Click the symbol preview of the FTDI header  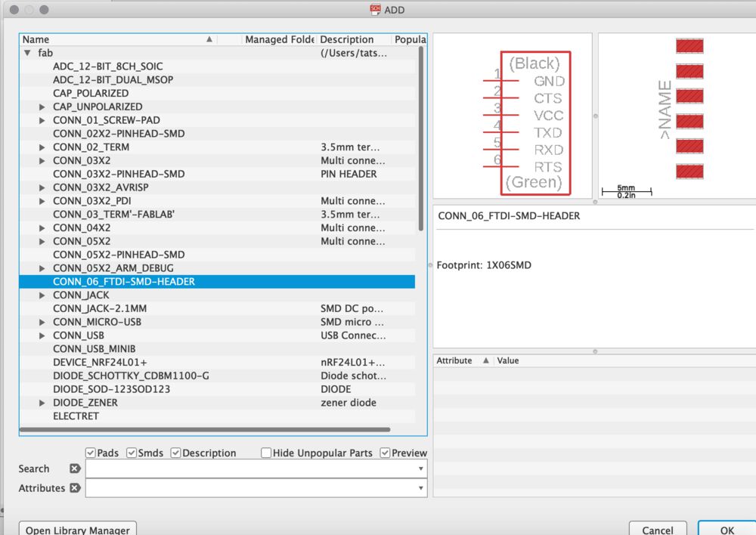click(x=513, y=116)
